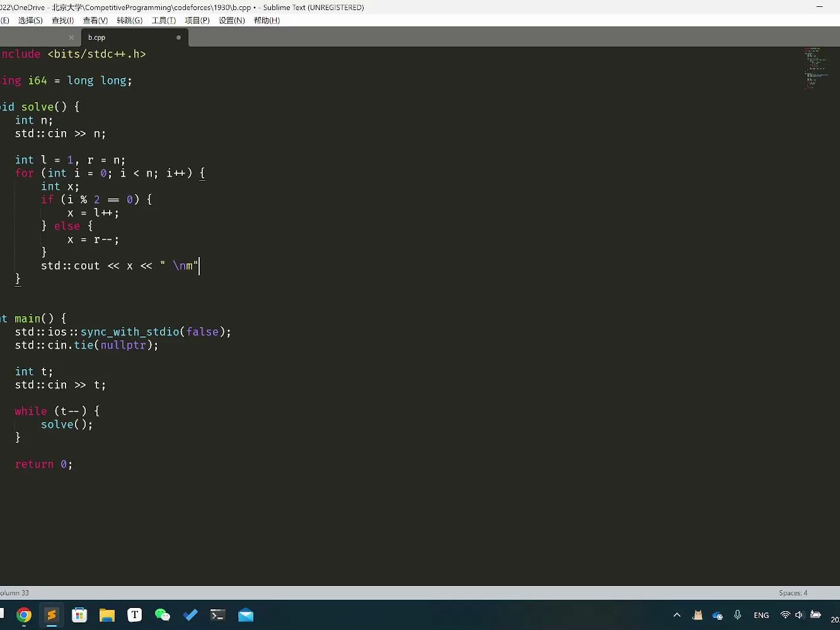Change the ENG input language

tap(761, 616)
